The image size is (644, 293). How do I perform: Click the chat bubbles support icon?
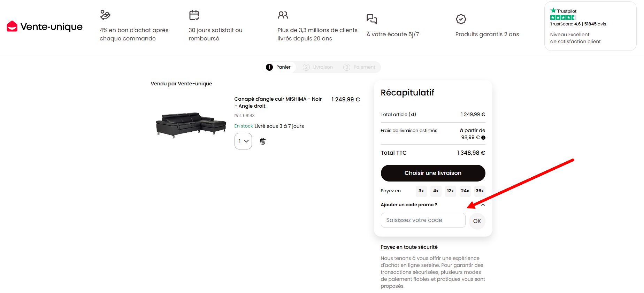tap(372, 19)
